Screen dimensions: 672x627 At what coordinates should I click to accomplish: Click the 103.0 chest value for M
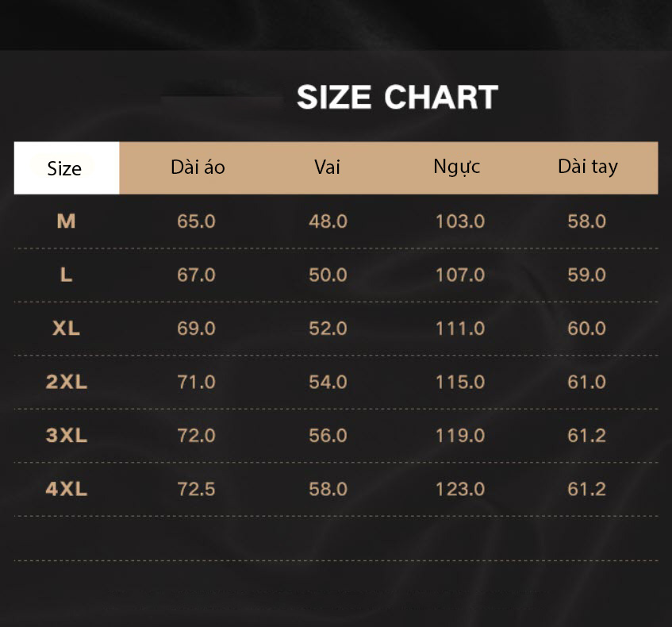pyautogui.click(x=460, y=221)
